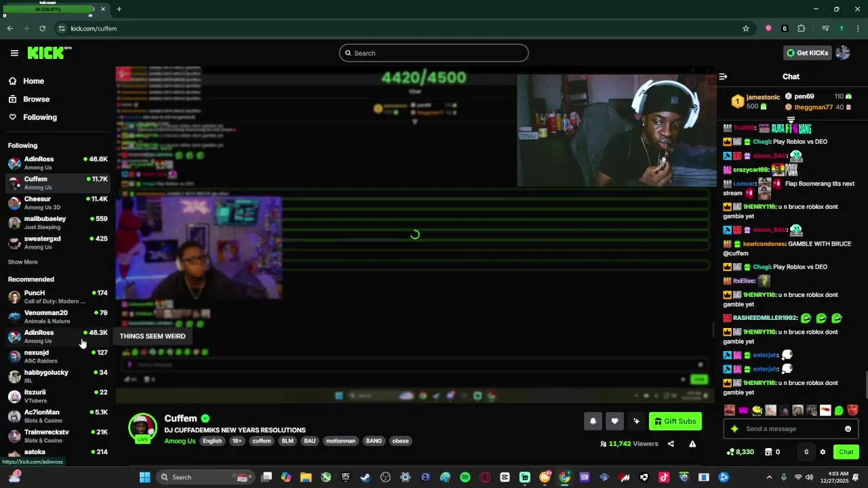The height and width of the screenshot is (488, 868).
Task: Toggle notification bell for Cuffem
Action: pos(593,421)
